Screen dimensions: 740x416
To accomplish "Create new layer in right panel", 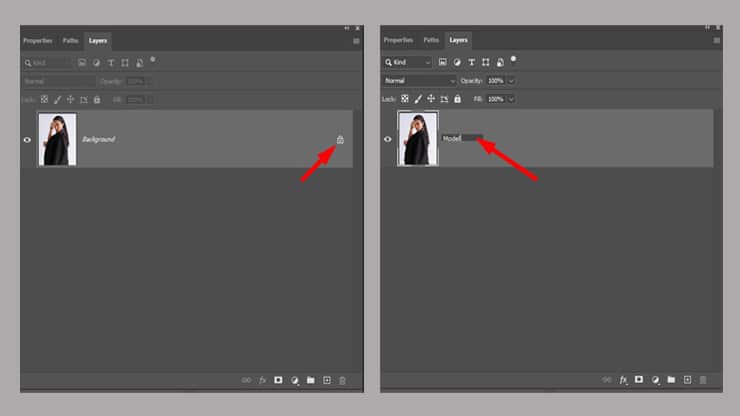I will [x=687, y=380].
